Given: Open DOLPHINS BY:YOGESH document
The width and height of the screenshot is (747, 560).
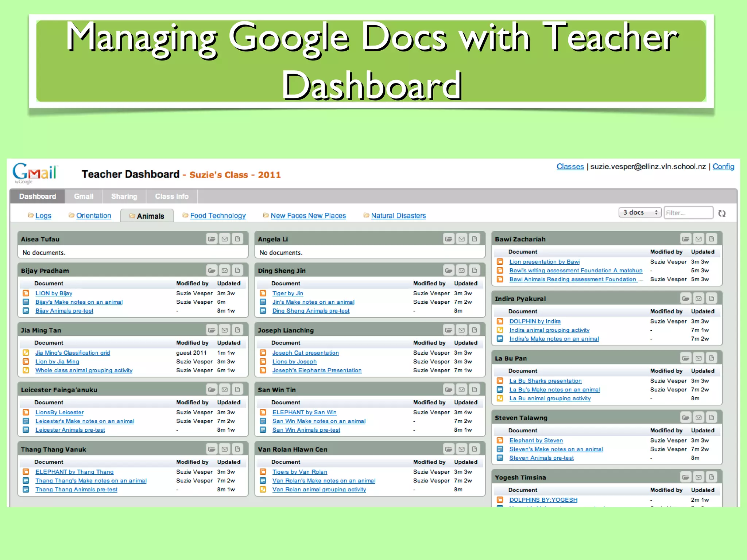Looking at the screenshot, I should point(543,500).
